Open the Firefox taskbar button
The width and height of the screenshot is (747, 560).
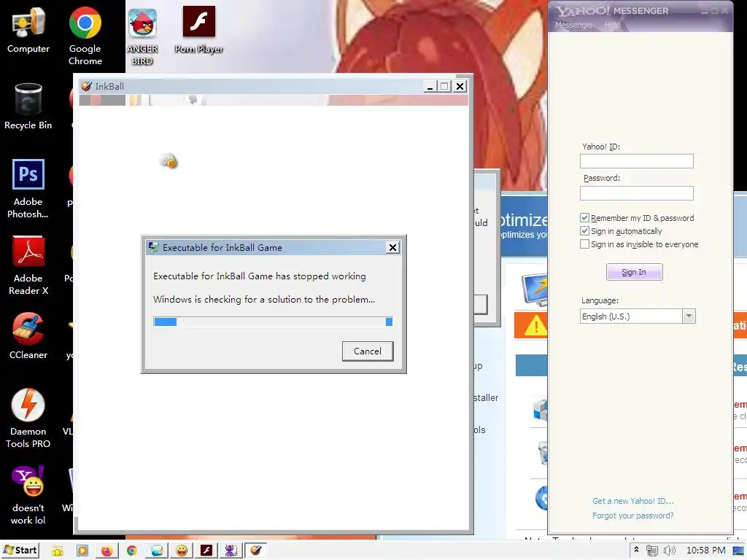coord(107,551)
